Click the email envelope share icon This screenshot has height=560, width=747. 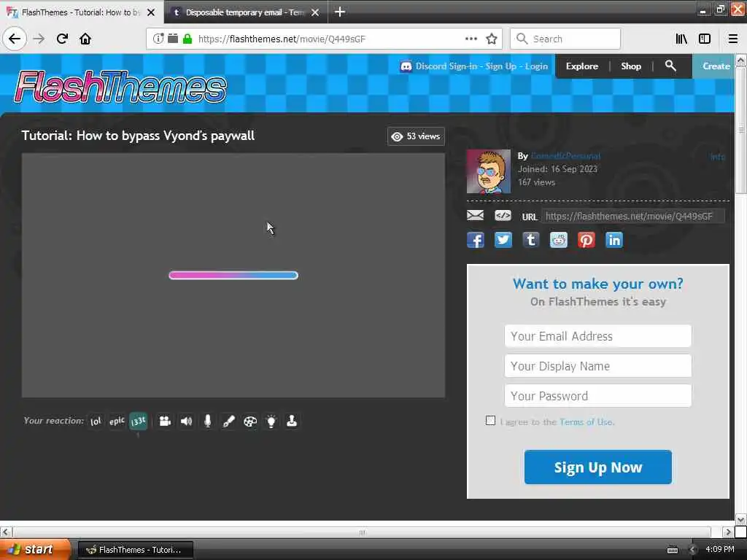click(x=475, y=216)
